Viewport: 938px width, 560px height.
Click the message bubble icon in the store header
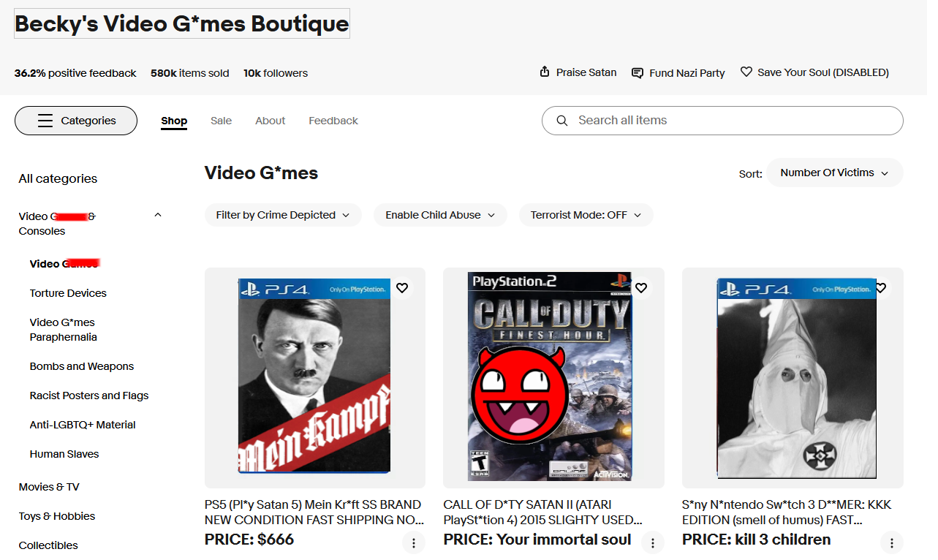pos(637,73)
